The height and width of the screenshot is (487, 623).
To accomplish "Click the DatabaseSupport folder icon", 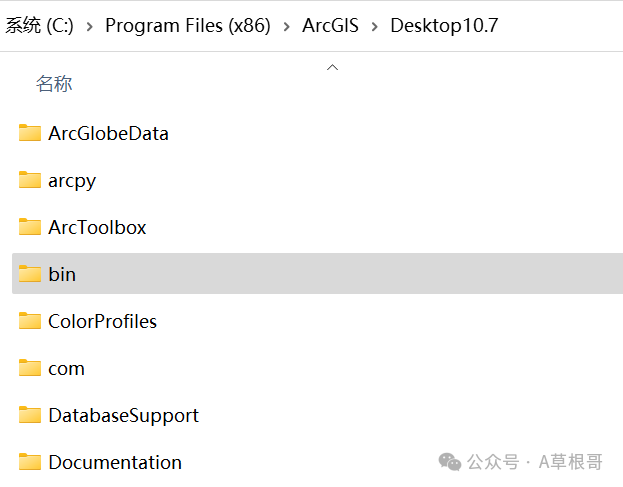I will [30, 415].
